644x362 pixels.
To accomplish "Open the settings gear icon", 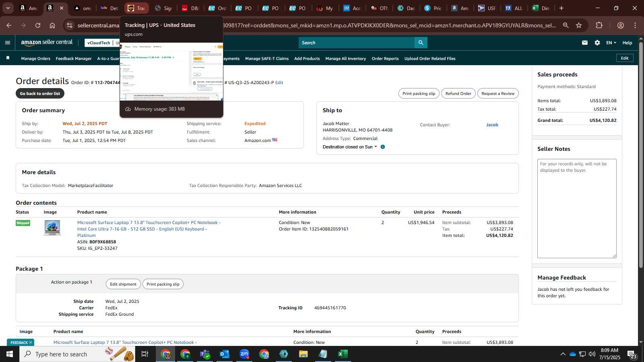I will tap(597, 43).
